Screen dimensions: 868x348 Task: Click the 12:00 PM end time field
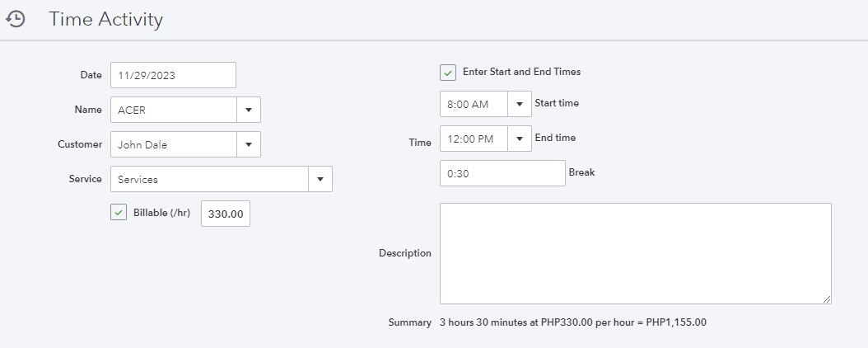pyautogui.click(x=474, y=139)
